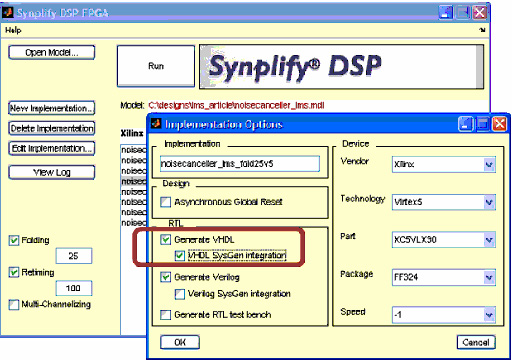The image size is (512, 360).
Task: Click Cancel in Implementation Options
Action: pos(476,342)
